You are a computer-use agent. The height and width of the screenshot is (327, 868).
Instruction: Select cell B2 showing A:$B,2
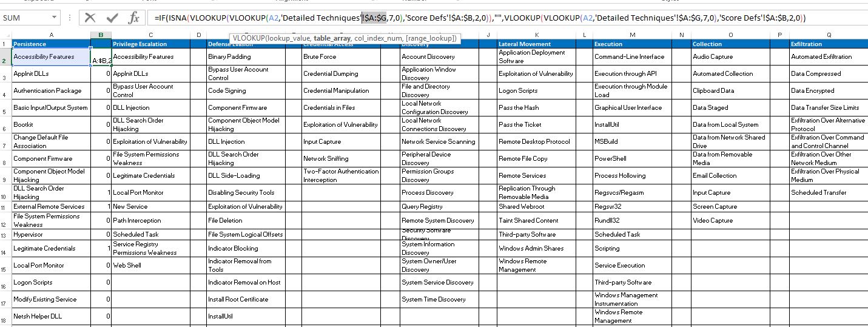click(101, 57)
